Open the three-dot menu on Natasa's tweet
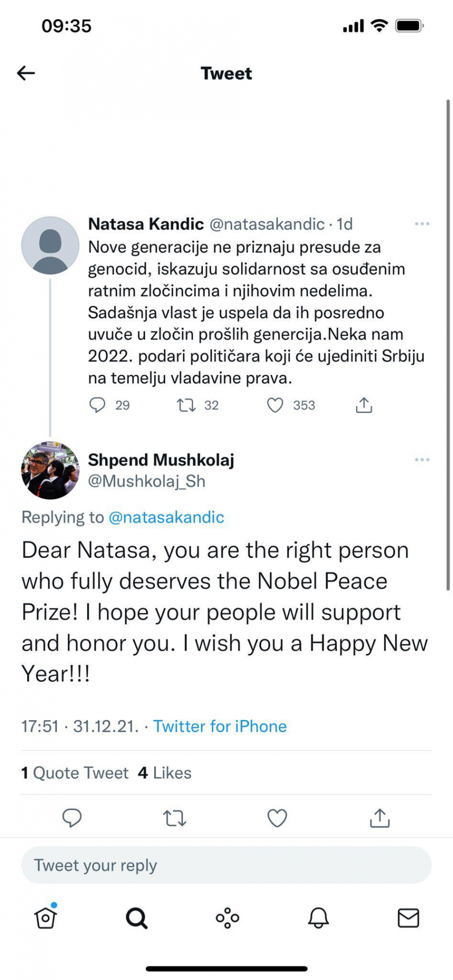 pyautogui.click(x=422, y=224)
